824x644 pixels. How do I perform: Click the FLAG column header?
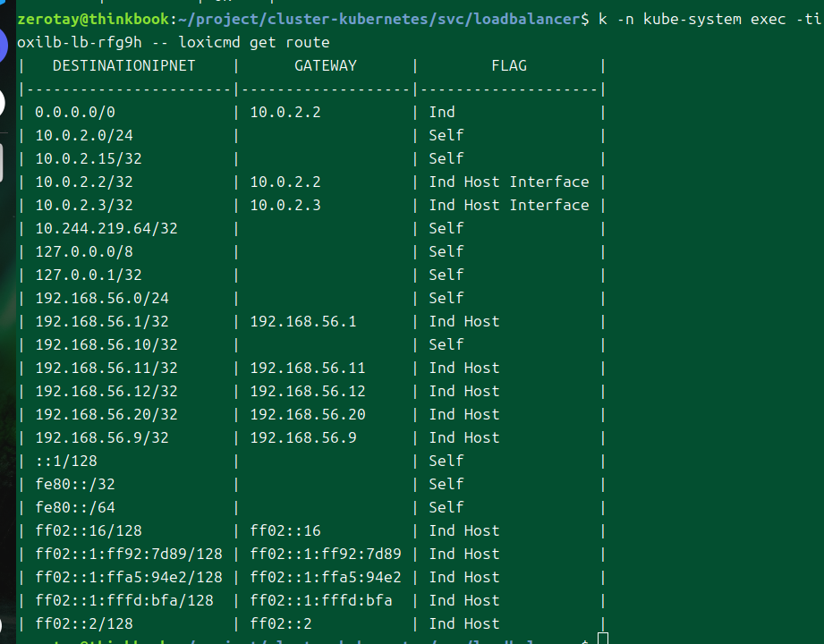click(509, 65)
